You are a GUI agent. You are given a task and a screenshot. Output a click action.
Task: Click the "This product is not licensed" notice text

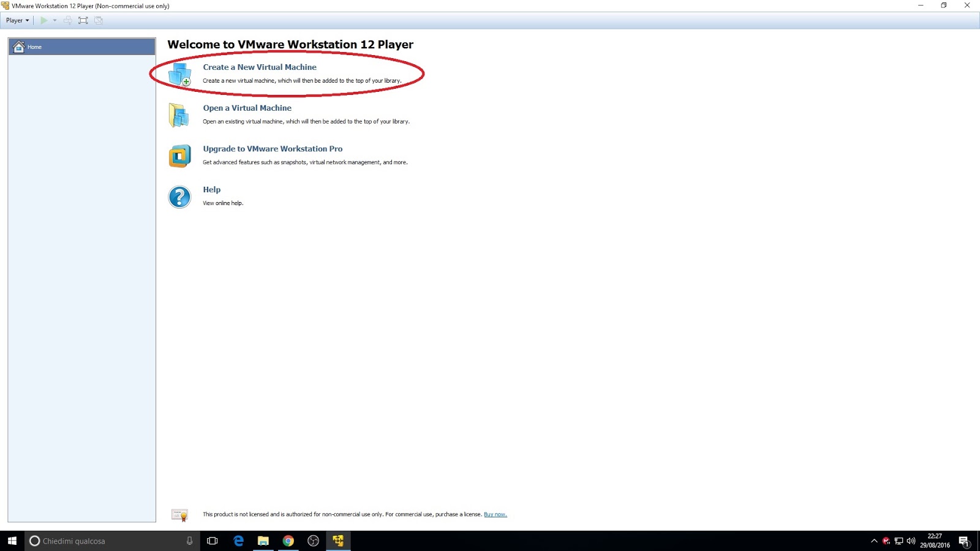[342, 514]
